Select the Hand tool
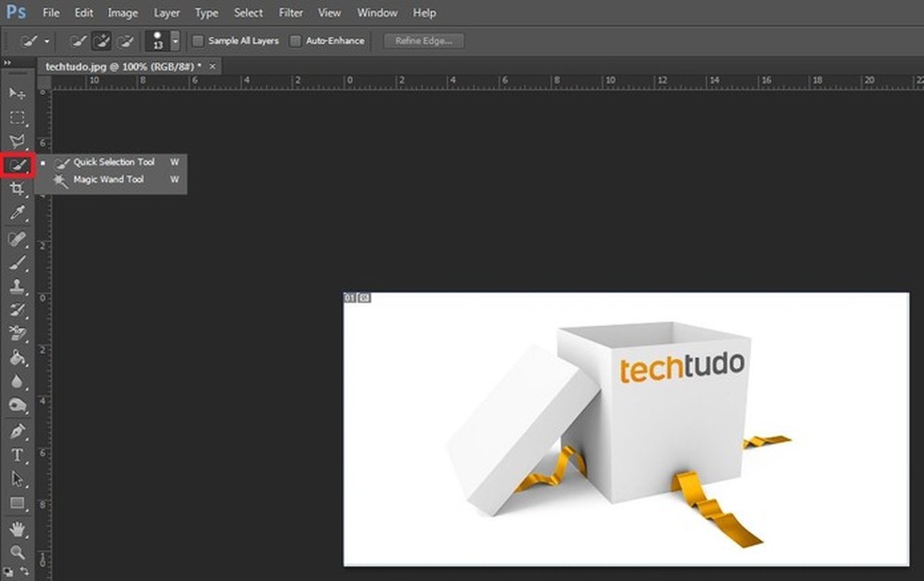924x581 pixels. [x=15, y=528]
